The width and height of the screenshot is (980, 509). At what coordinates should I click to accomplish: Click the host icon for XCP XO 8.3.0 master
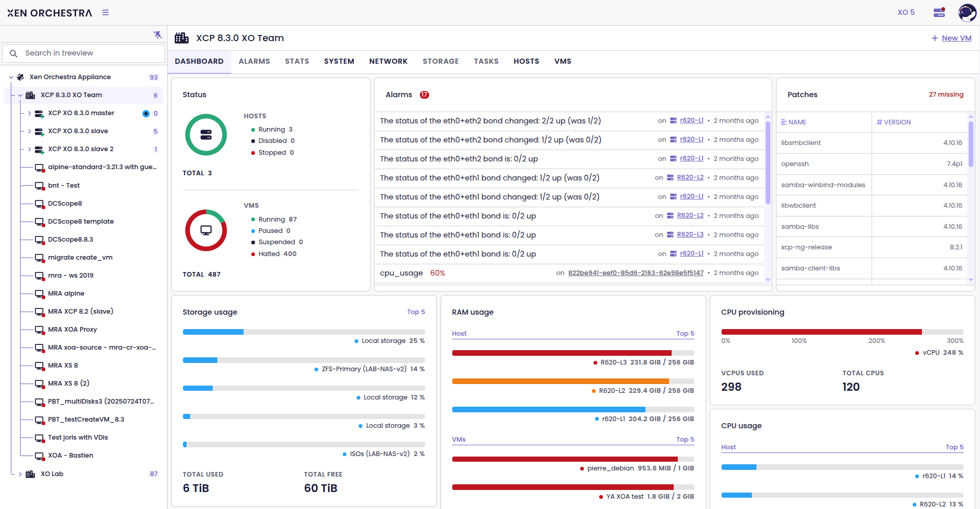click(x=40, y=114)
